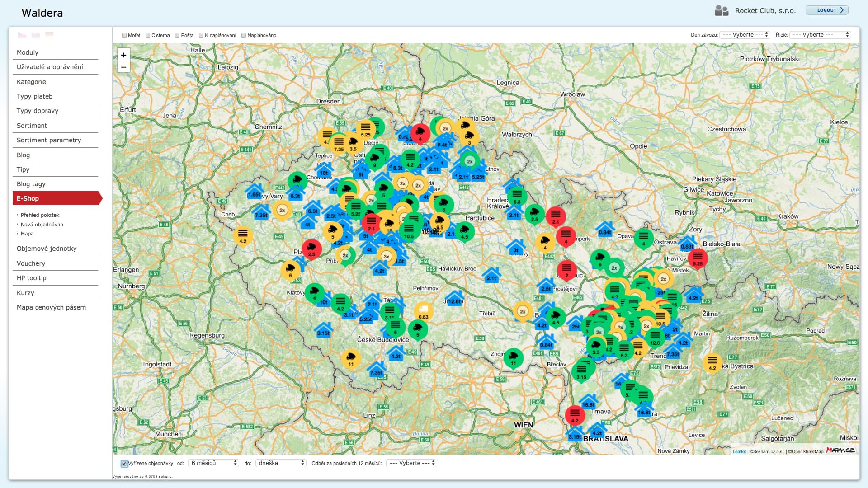Viewport: 868px width, 488px height.
Task: Select the yellow 2x cluster near Cheb
Action: tap(282, 211)
